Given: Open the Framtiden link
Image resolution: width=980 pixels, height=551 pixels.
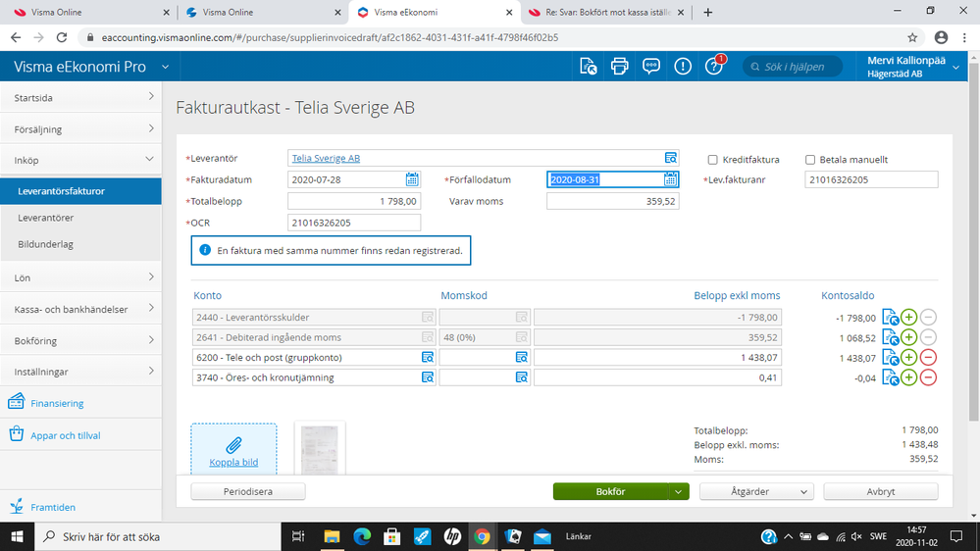Looking at the screenshot, I should pyautogui.click(x=53, y=507).
